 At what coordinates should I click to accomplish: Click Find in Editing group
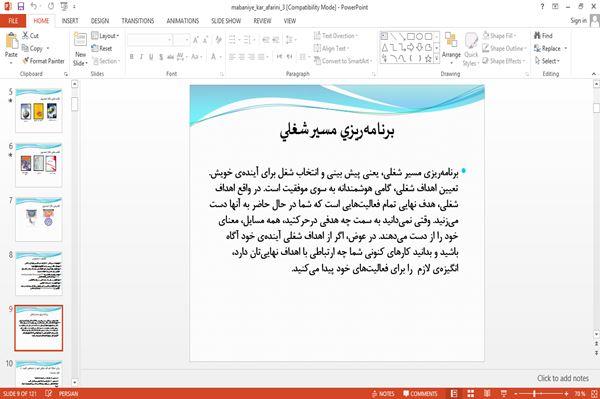[x=543, y=36]
